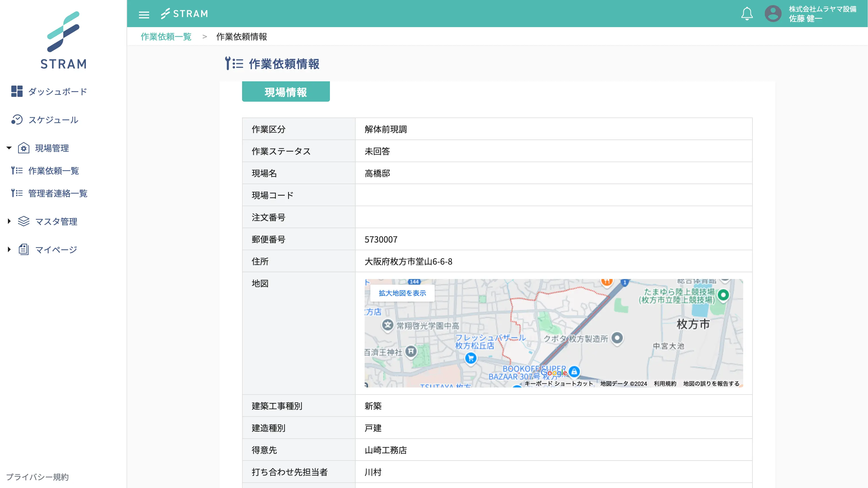
Task: Expand the マイページ menu arrow
Action: [9, 250]
